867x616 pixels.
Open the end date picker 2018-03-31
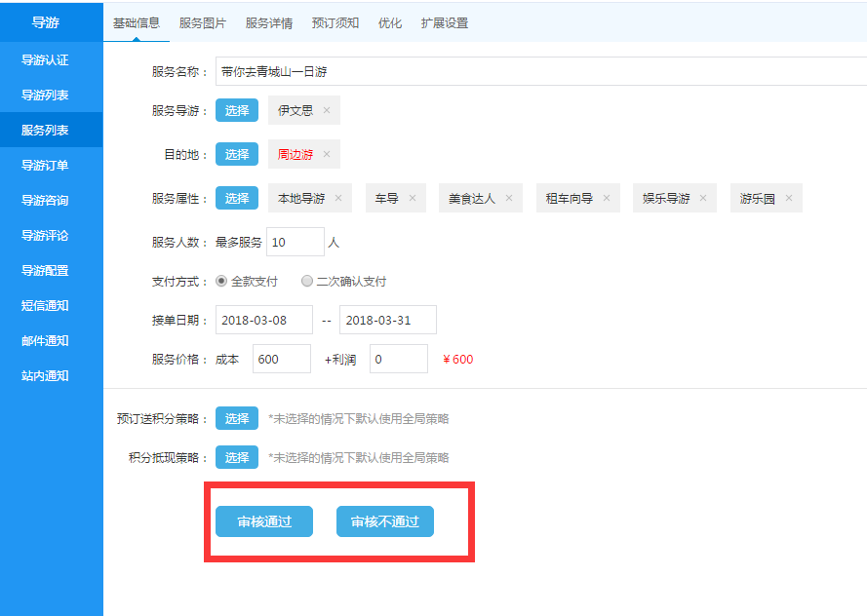[x=387, y=320]
